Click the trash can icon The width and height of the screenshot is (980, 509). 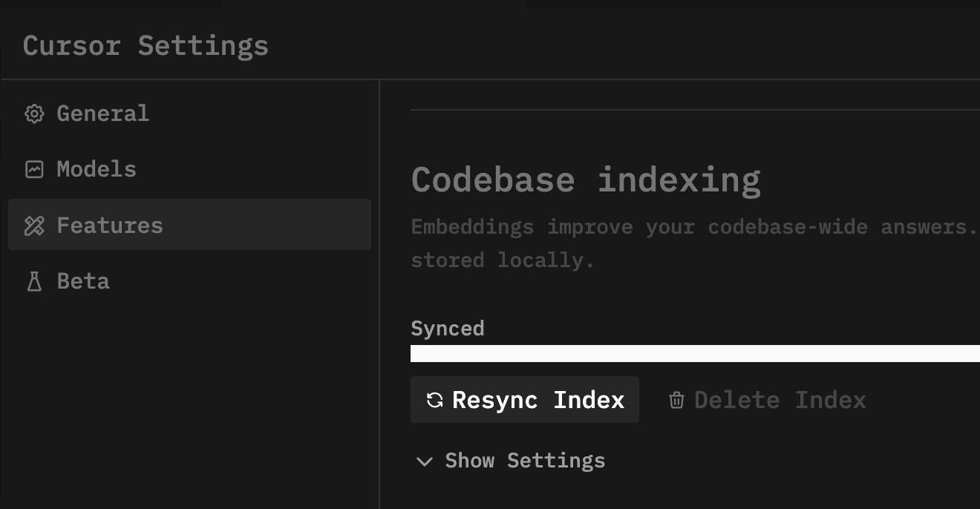click(x=676, y=400)
